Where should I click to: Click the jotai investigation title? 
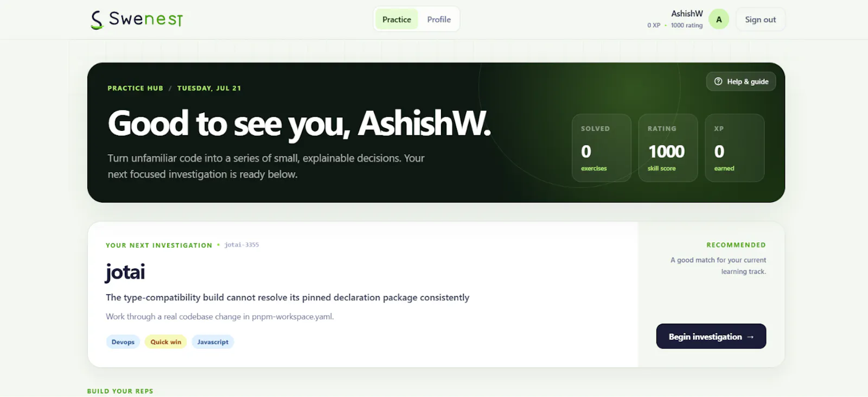point(125,272)
